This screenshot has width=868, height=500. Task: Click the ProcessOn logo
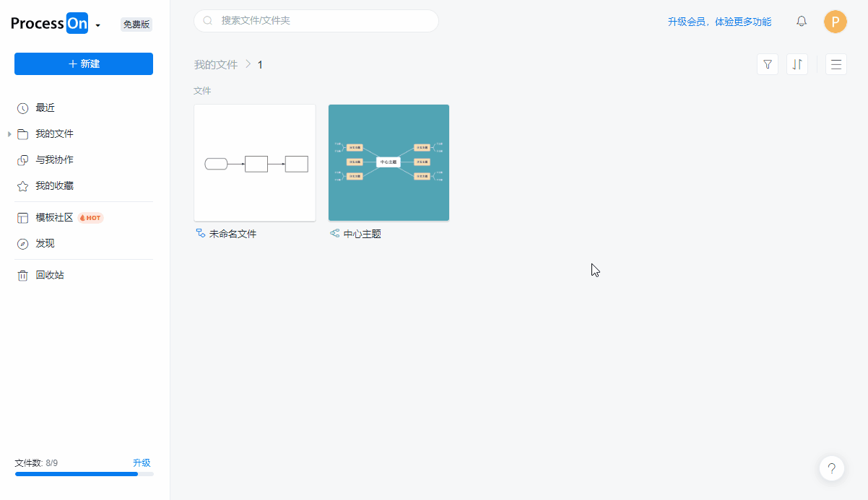(x=49, y=24)
